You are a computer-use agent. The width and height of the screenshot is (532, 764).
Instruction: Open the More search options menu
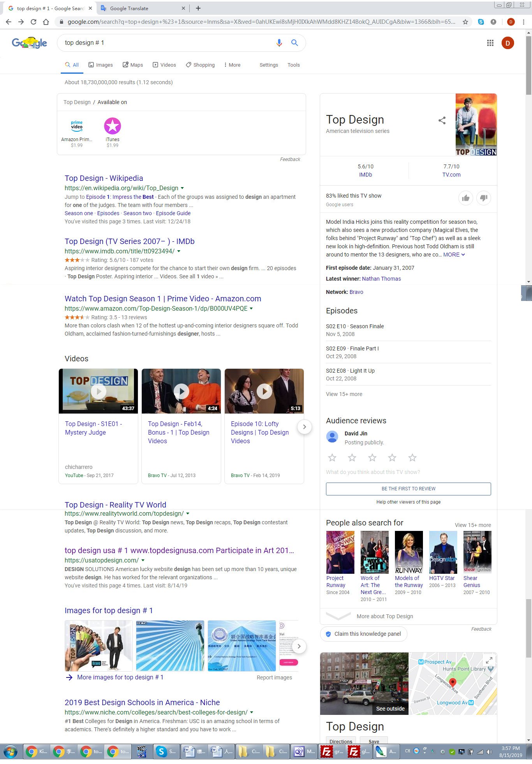pyautogui.click(x=232, y=65)
